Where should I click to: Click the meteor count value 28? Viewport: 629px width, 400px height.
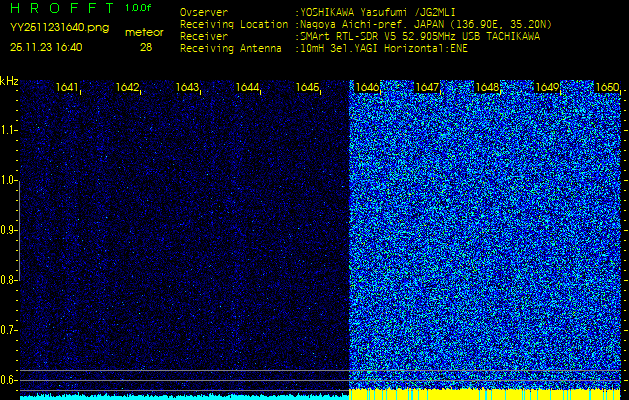146,48
